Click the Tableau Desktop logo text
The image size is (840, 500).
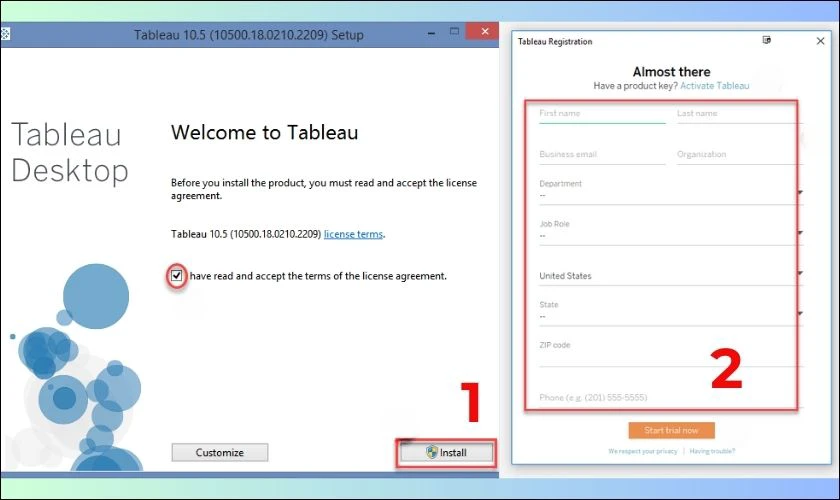coord(69,152)
